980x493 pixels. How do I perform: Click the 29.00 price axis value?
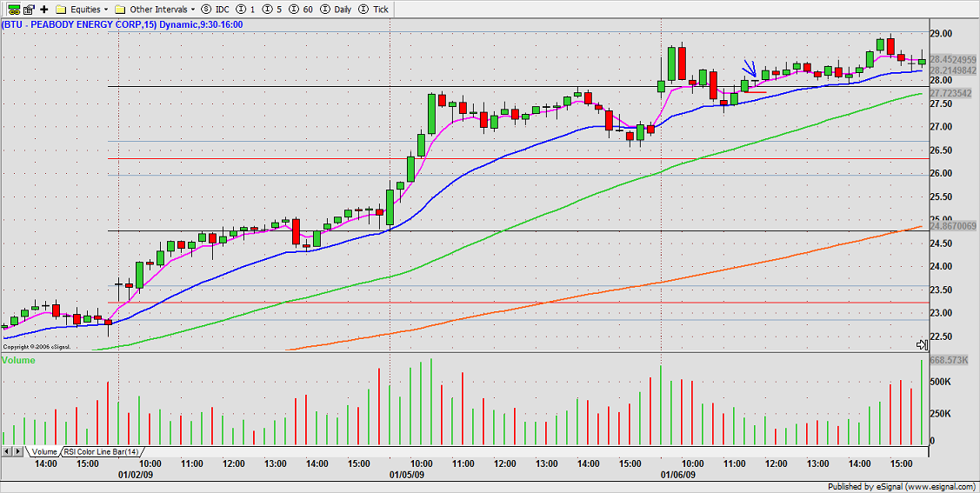941,33
